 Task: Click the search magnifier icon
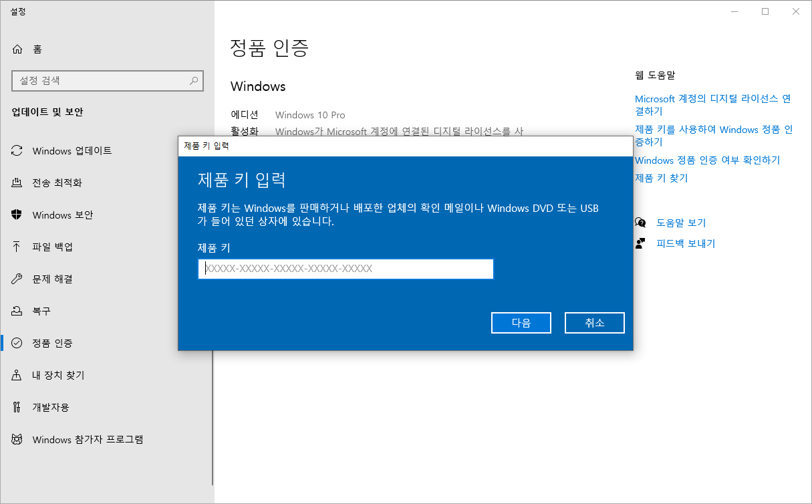click(x=194, y=81)
